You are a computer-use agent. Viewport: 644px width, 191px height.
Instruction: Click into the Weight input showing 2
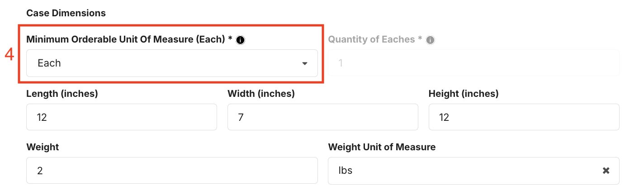pos(172,171)
